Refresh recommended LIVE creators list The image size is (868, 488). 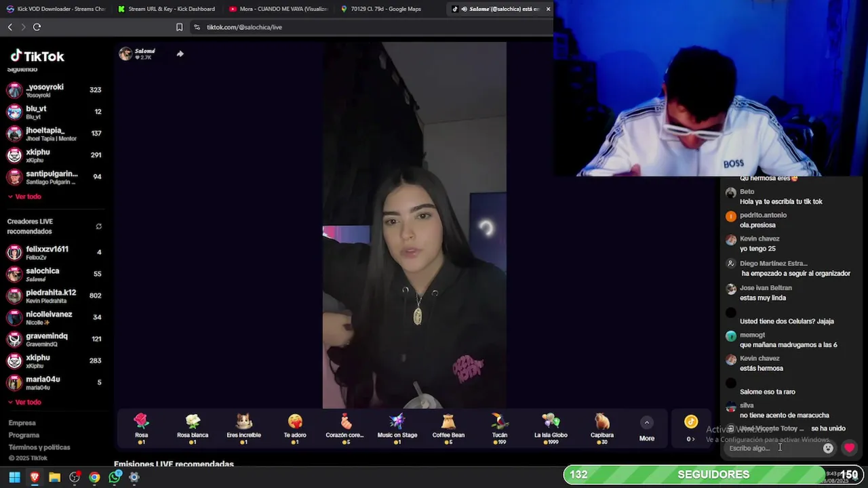[99, 226]
